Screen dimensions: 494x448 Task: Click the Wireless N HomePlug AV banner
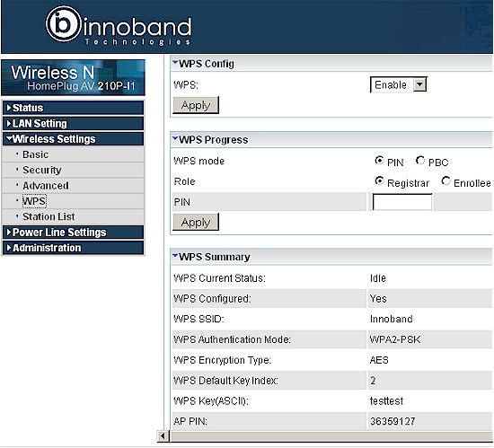pos(73,77)
